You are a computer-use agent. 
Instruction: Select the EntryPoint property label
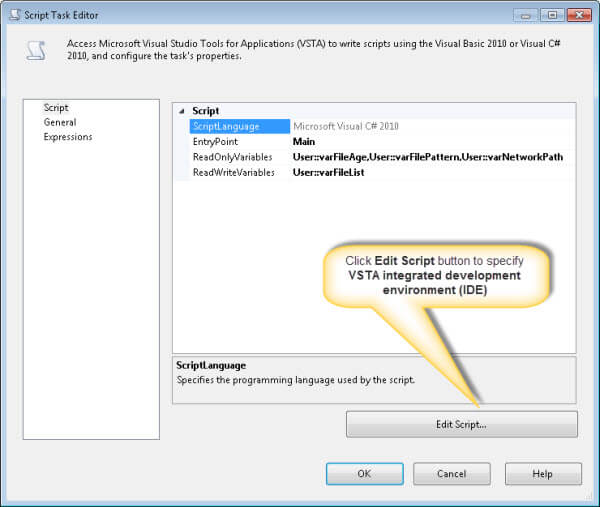(215, 142)
